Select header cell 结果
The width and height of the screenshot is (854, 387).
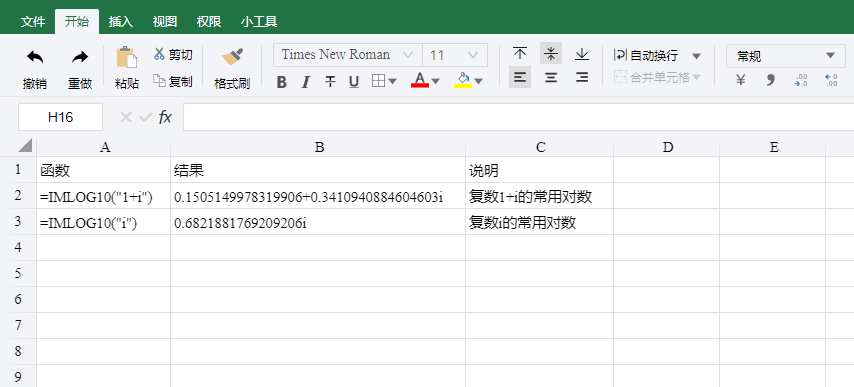[318, 170]
